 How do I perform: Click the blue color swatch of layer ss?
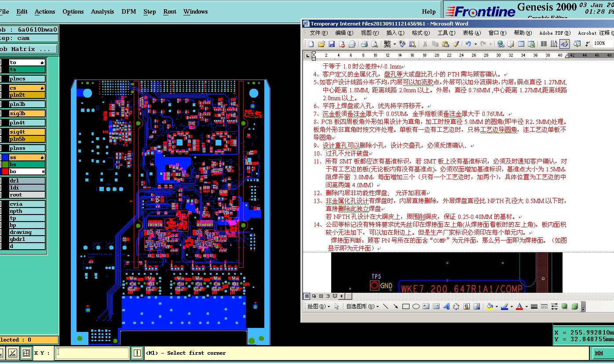5,157
